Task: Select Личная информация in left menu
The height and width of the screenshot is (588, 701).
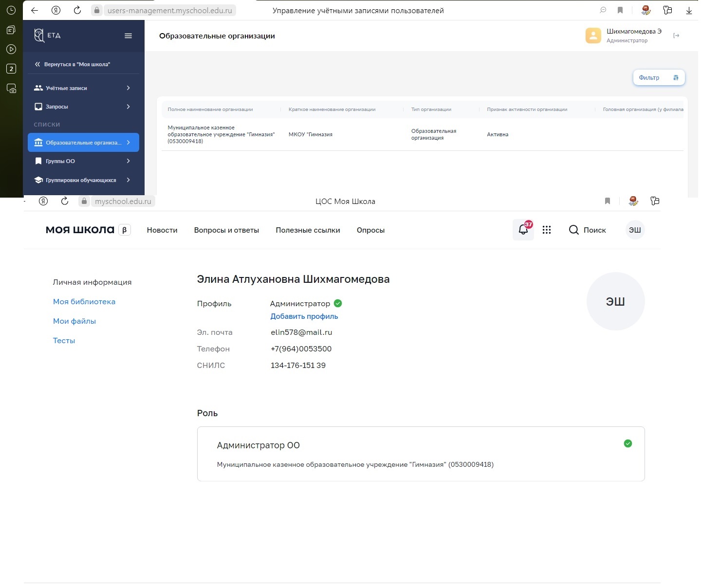Action: 92,282
